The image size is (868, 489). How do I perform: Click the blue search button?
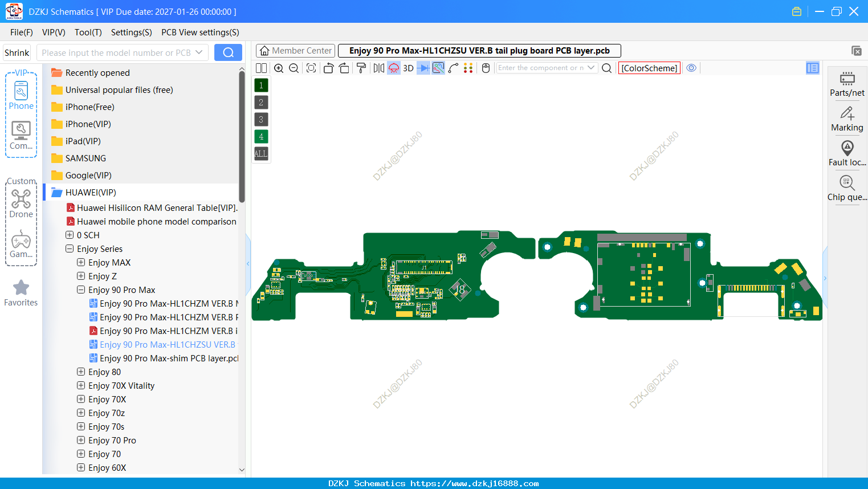click(228, 52)
